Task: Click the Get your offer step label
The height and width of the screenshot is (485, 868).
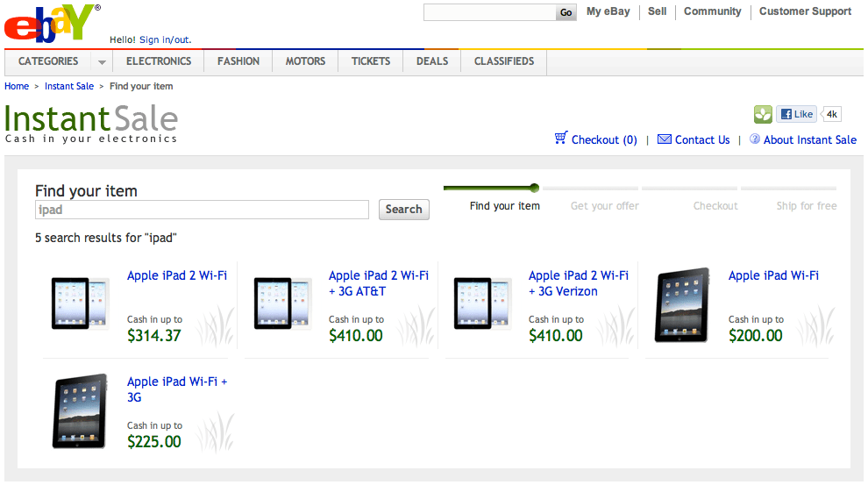Action: [x=604, y=206]
